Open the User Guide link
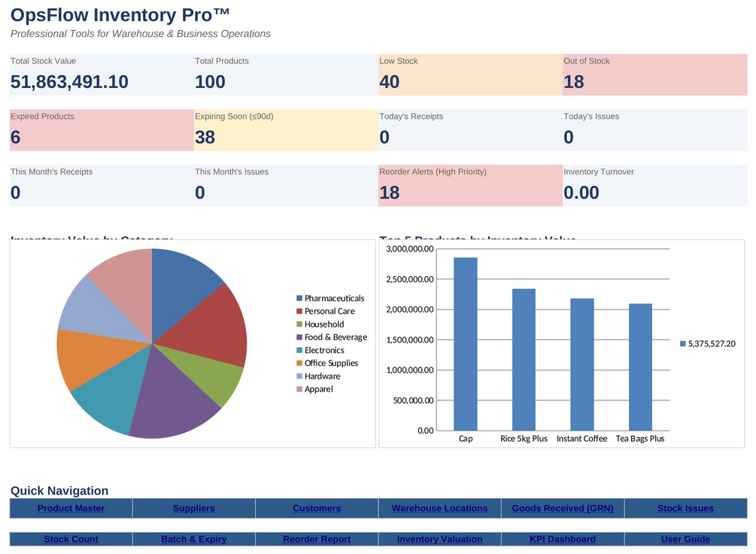This screenshot has width=756, height=554. (x=685, y=539)
